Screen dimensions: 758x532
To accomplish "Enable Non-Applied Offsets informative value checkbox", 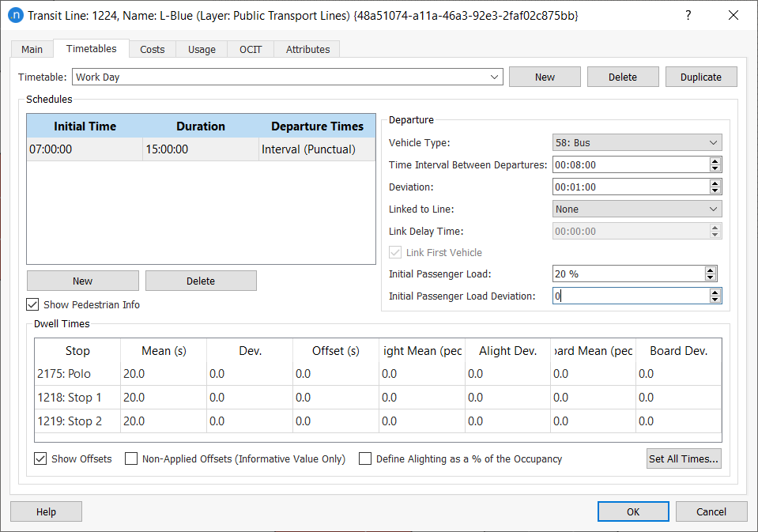I will tap(131, 458).
